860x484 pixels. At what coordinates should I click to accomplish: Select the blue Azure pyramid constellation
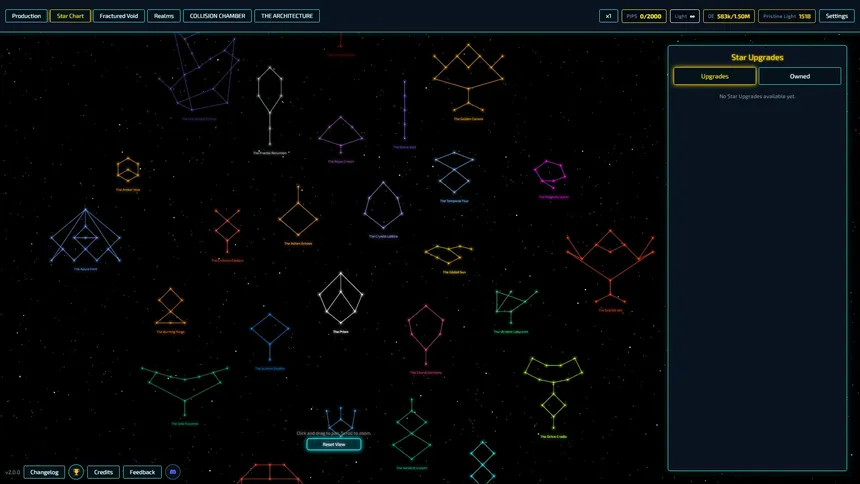85,235
